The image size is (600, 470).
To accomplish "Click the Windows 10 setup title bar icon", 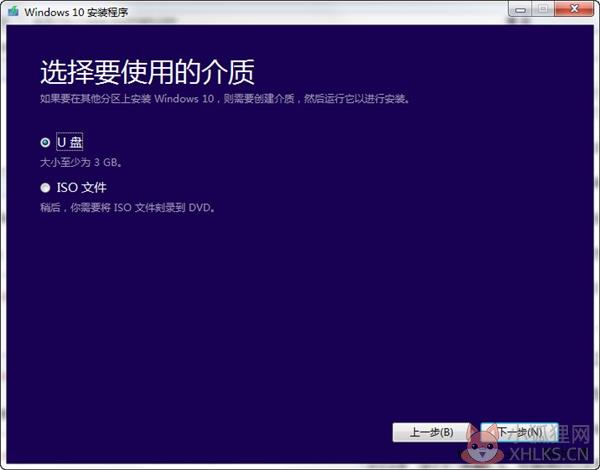I will (13, 11).
